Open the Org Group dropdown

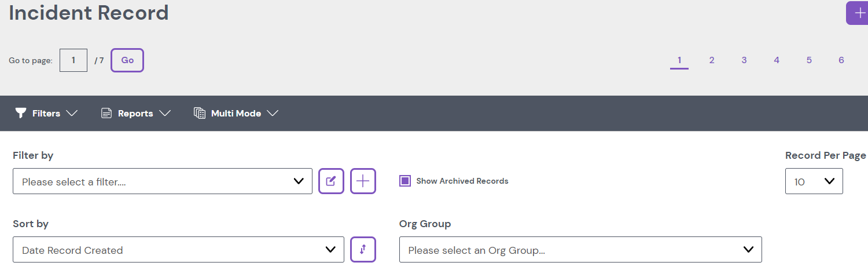[580, 250]
